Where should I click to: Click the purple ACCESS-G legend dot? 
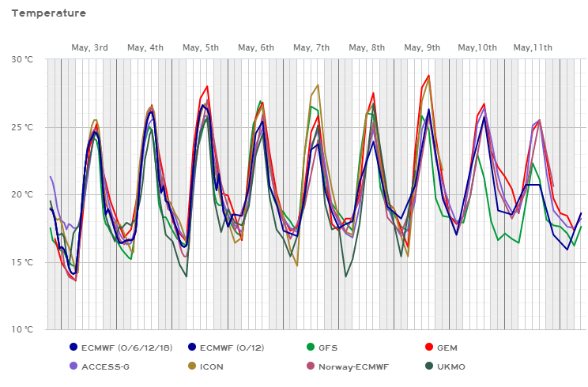click(73, 366)
